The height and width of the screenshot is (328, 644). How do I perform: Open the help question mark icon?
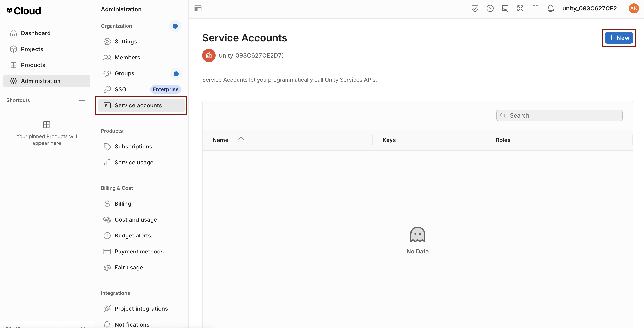[490, 8]
